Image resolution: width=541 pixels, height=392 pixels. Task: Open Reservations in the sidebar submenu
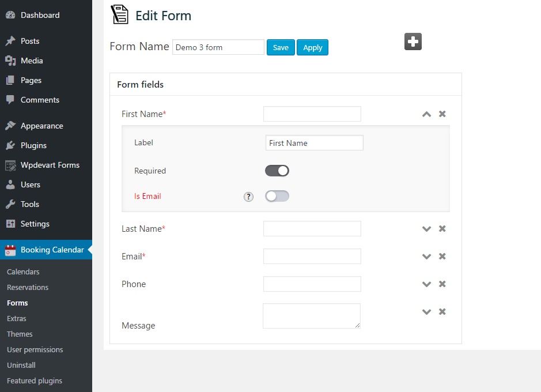28,287
